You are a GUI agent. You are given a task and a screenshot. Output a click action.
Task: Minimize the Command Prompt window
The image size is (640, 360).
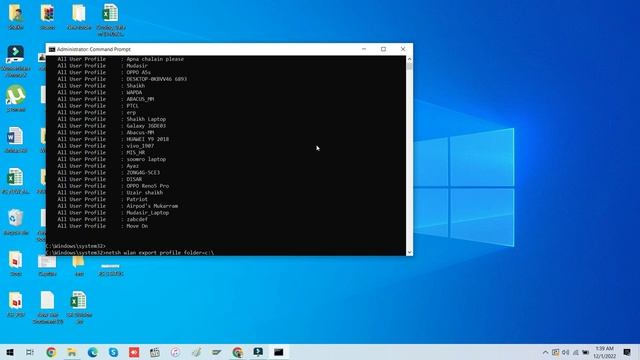point(364,49)
